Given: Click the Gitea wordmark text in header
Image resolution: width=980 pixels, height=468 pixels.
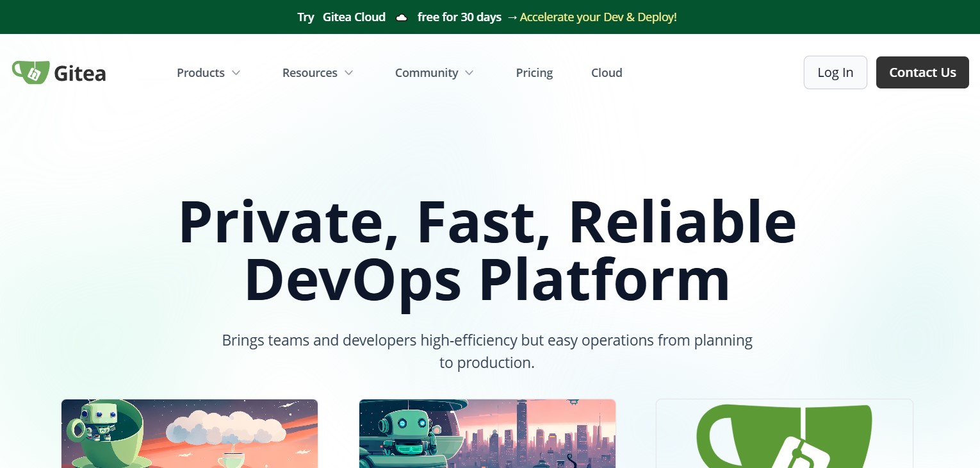Looking at the screenshot, I should 80,74.
